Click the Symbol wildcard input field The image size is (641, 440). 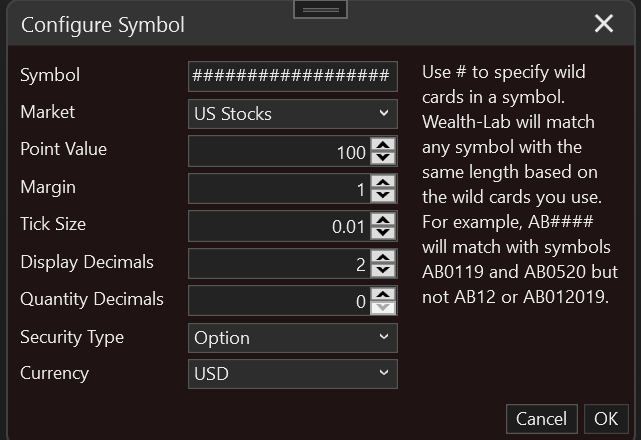293,76
